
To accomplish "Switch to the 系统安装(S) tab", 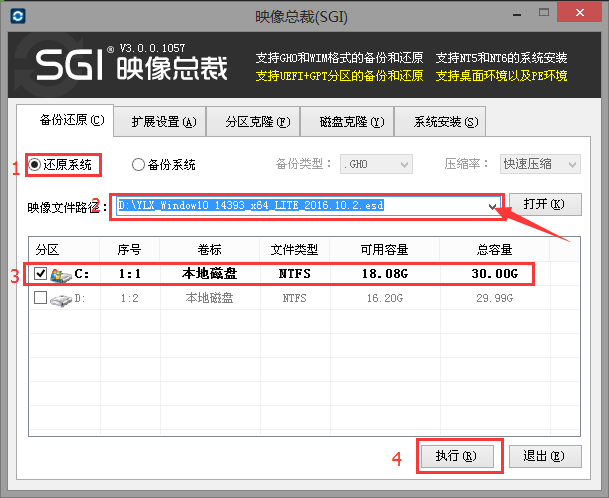I will pyautogui.click(x=440, y=122).
